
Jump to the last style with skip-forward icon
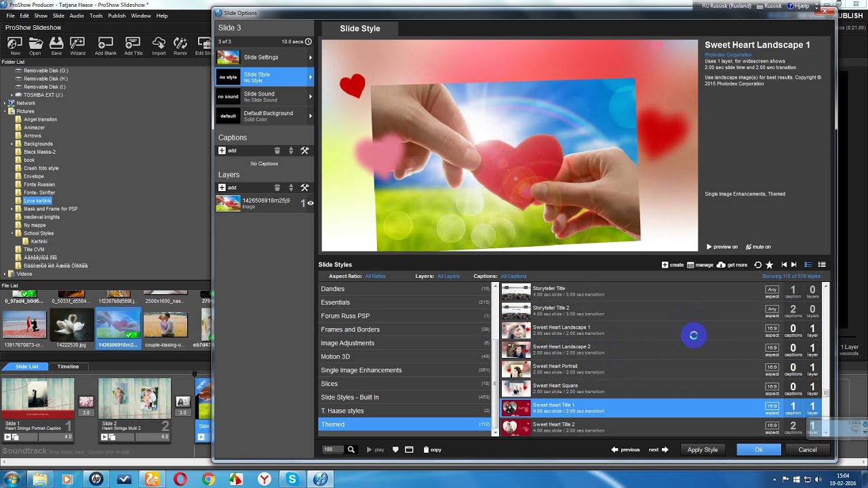coord(794,265)
